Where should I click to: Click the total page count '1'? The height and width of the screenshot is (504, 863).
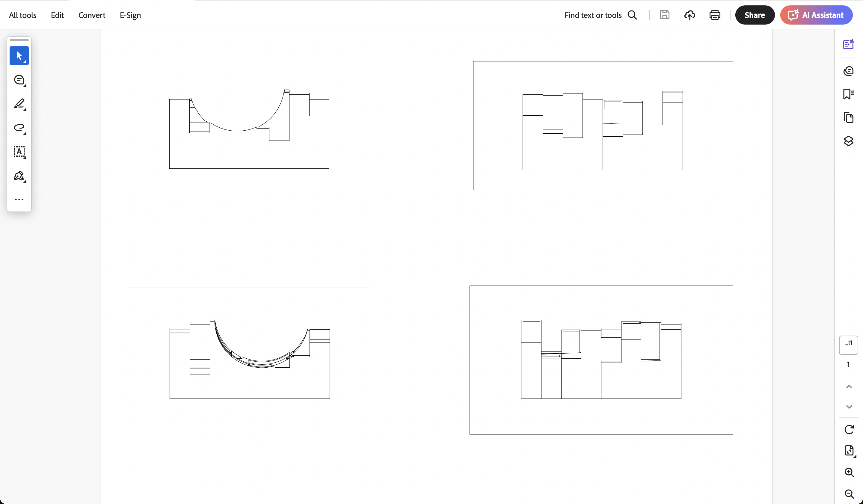848,365
